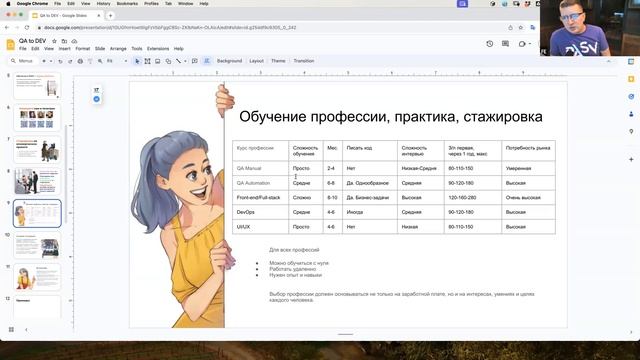Click the camera record icon

[522, 44]
